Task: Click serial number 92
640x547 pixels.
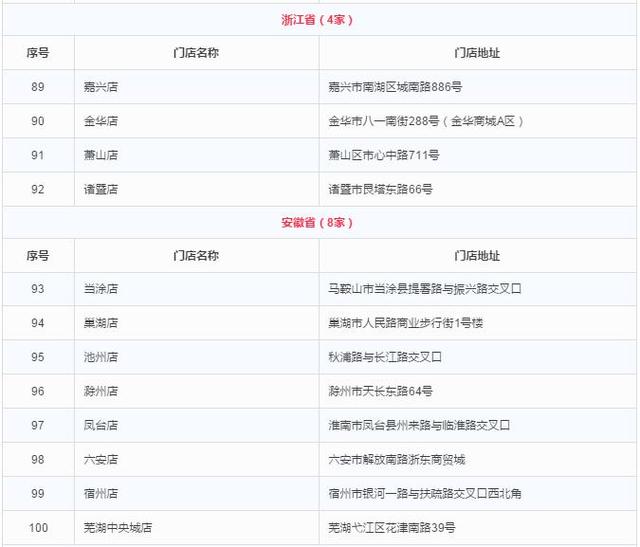Action: point(38,189)
